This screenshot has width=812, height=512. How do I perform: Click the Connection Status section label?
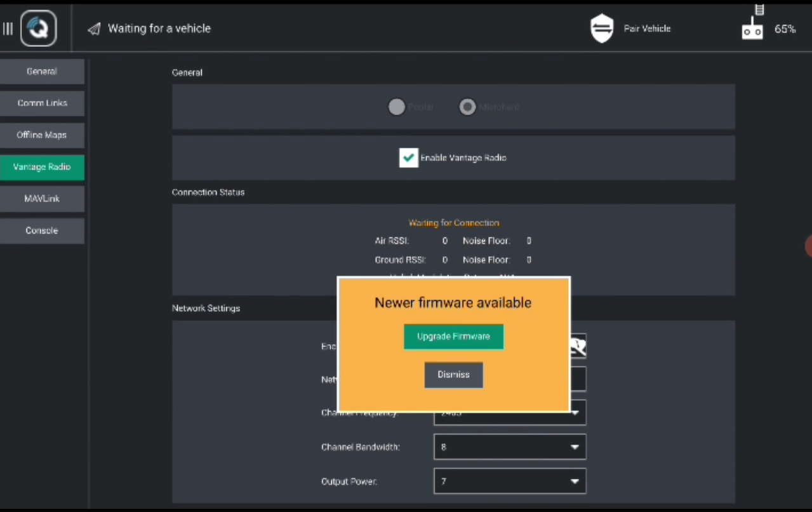[208, 192]
